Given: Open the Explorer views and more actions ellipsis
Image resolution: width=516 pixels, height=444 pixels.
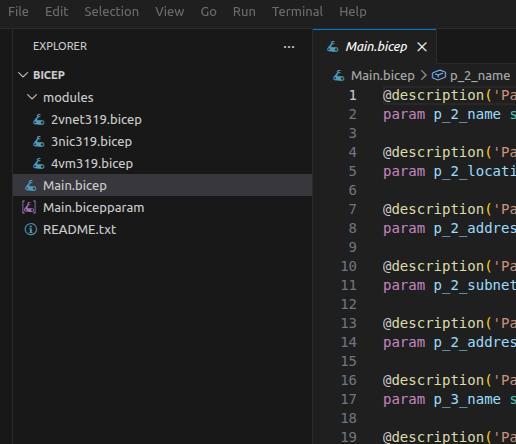Looking at the screenshot, I should tap(289, 47).
